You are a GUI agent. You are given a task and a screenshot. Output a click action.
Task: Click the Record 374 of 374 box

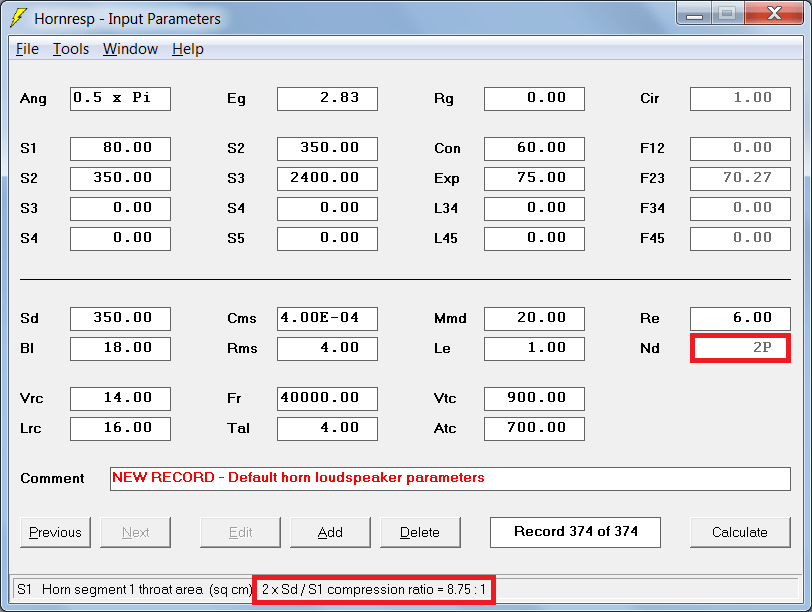(x=575, y=532)
